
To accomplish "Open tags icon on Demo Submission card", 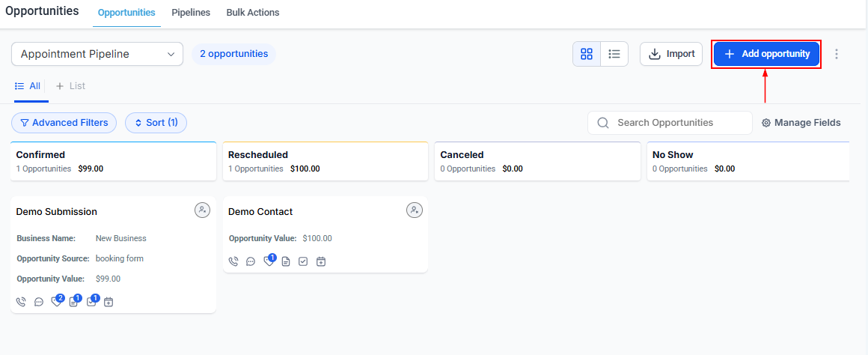I will [56, 302].
